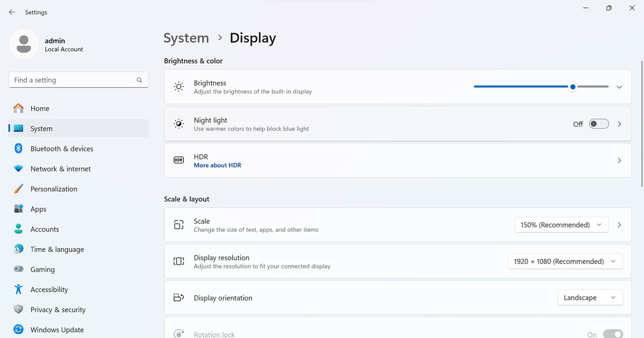Toggle the Rotation lock switch
The image size is (644, 338).
tap(613, 334)
